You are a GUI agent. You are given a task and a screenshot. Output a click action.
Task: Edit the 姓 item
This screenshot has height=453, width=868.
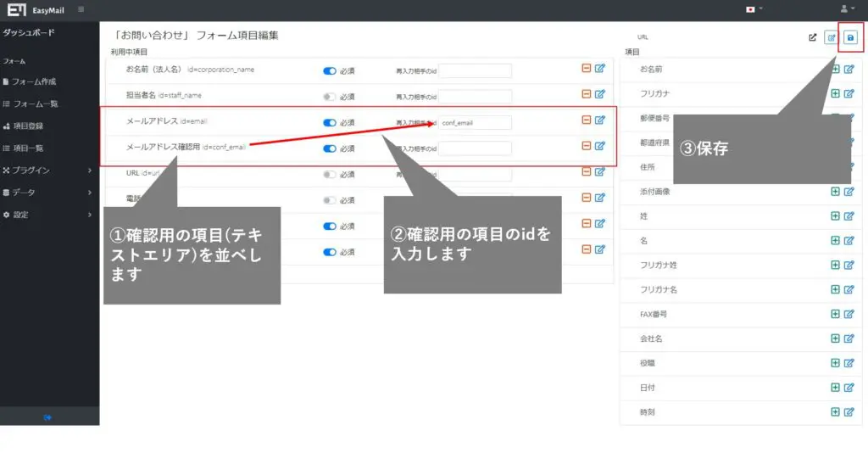[x=849, y=216]
